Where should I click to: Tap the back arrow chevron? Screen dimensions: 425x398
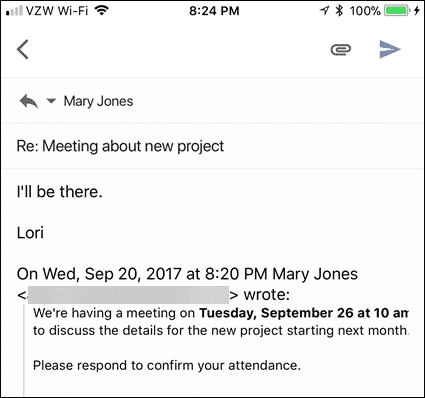(23, 49)
